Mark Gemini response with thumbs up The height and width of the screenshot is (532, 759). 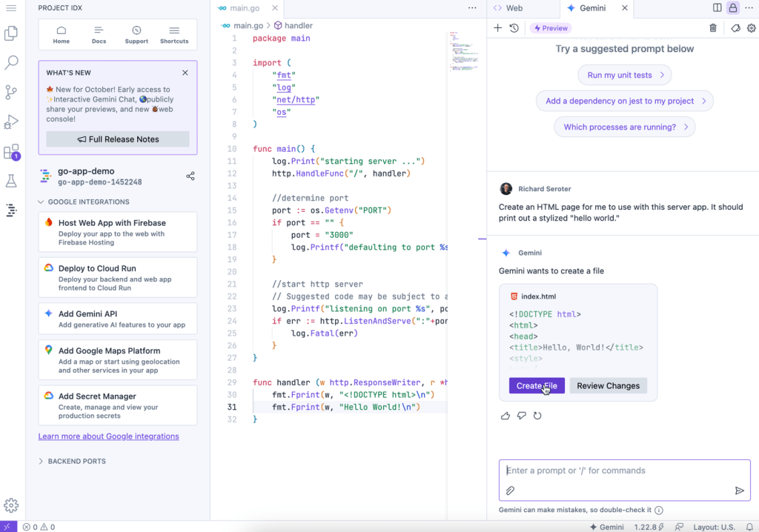[x=506, y=416]
